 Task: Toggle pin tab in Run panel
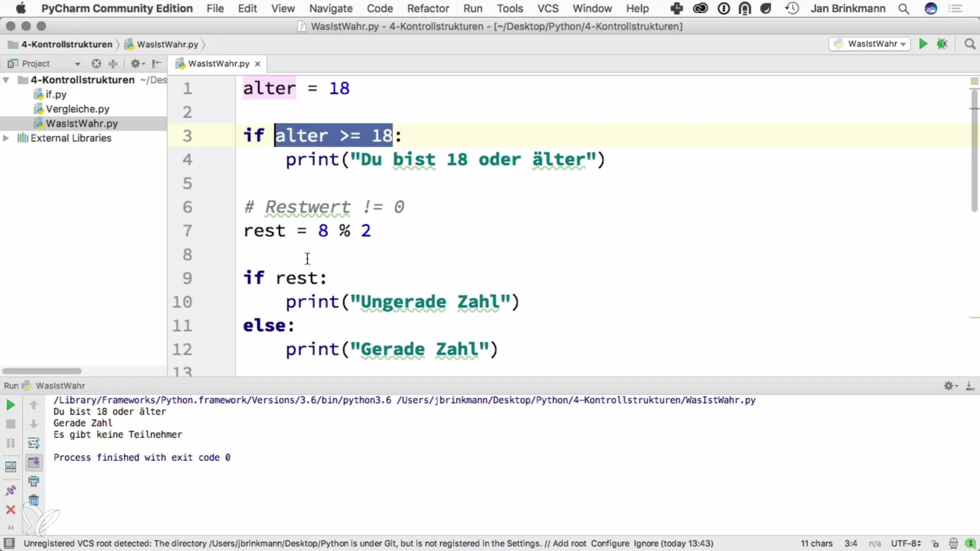tap(10, 491)
